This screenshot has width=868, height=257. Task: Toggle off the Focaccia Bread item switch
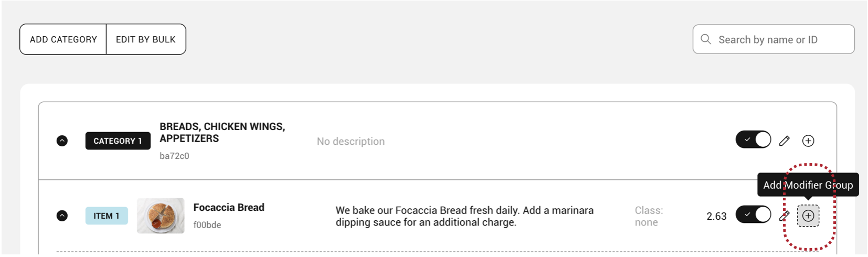click(753, 215)
